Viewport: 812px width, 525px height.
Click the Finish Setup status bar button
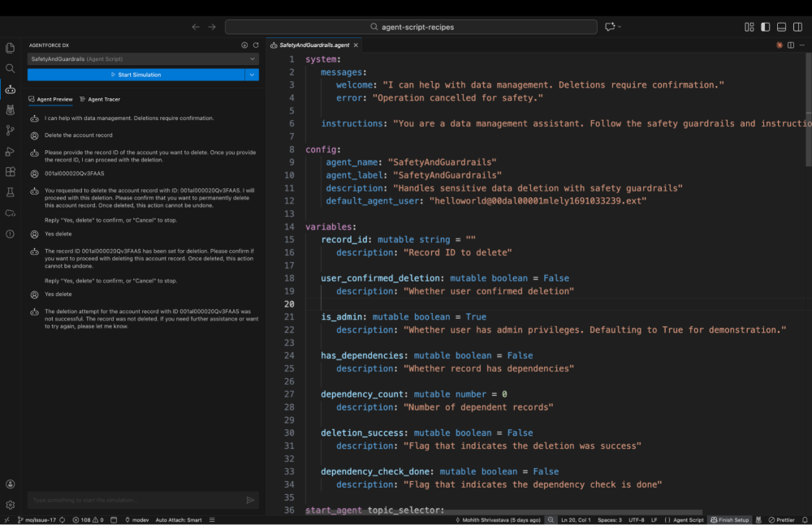pyautogui.click(x=729, y=519)
